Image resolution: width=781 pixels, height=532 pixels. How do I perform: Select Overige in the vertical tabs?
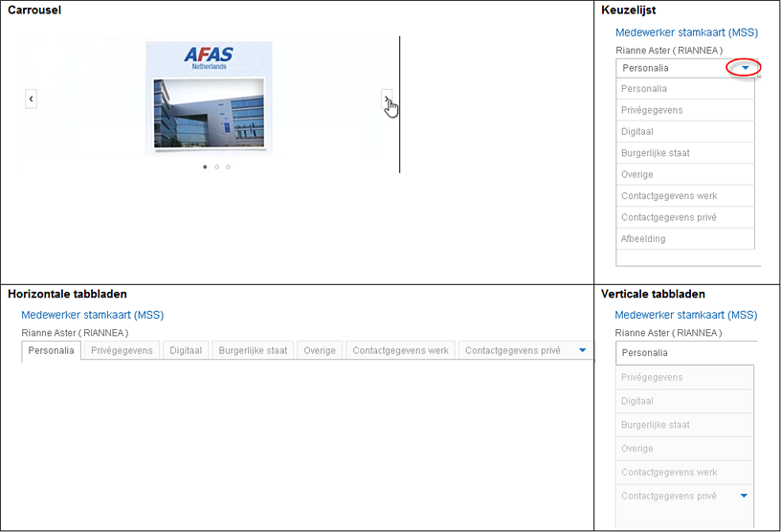click(684, 449)
